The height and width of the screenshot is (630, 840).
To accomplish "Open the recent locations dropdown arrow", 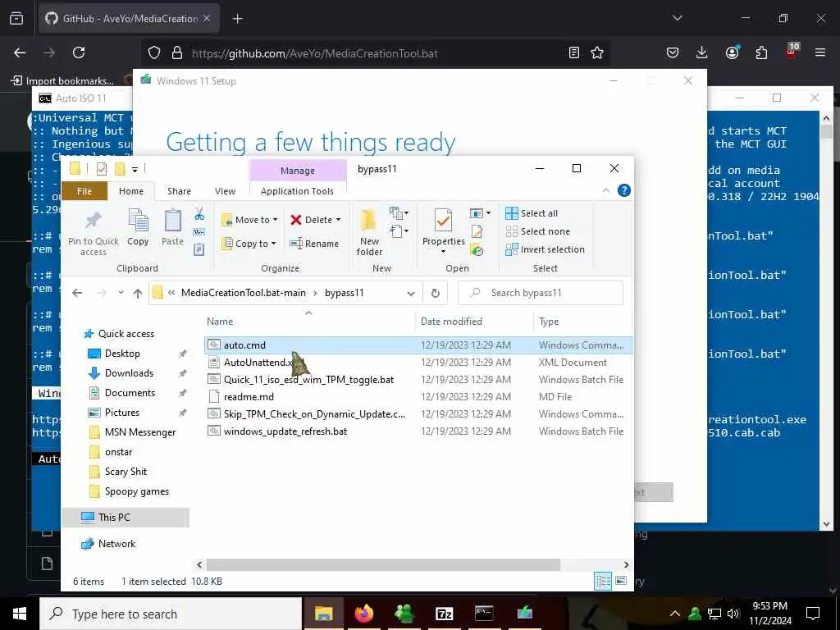I will [x=121, y=293].
